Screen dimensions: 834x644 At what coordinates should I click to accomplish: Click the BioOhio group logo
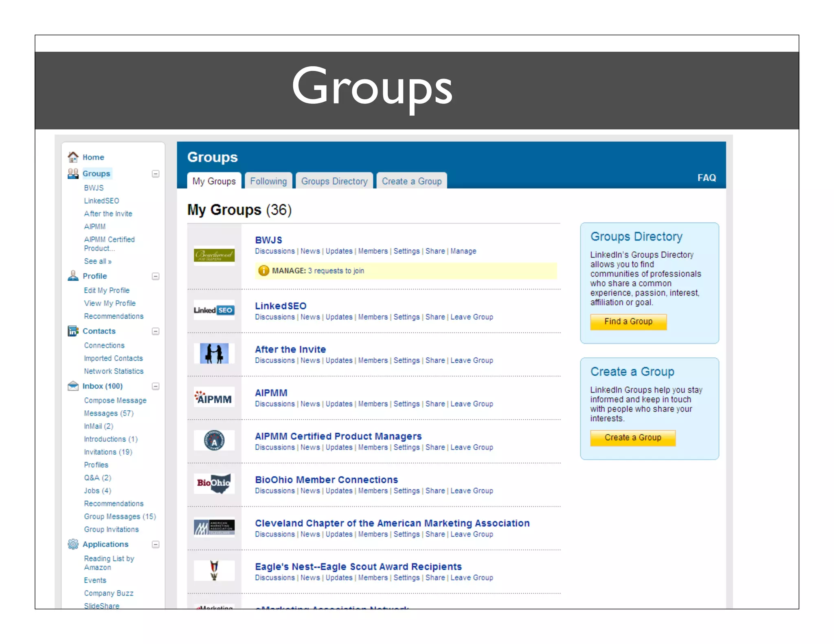[214, 483]
